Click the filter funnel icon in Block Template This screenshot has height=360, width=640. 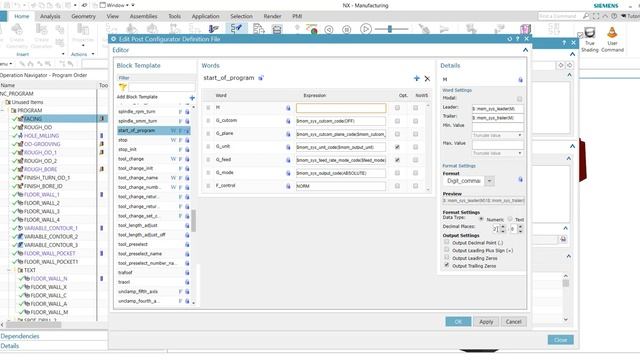tap(122, 87)
